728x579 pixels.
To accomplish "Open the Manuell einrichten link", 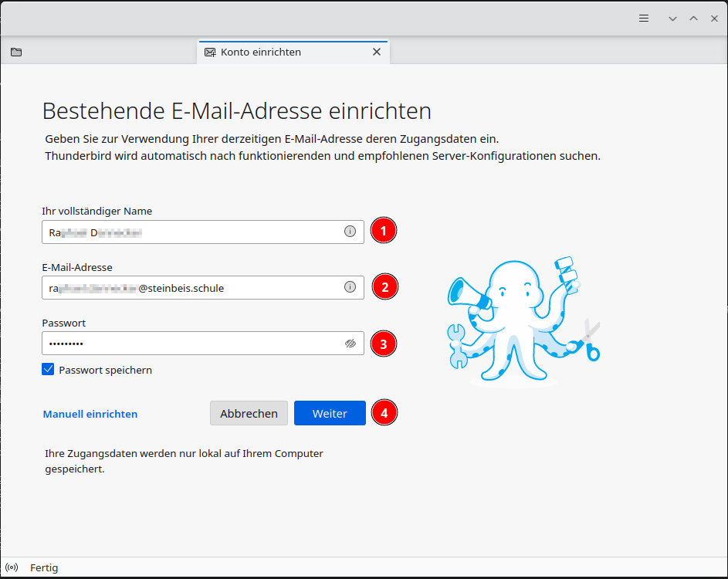I will tap(90, 414).
